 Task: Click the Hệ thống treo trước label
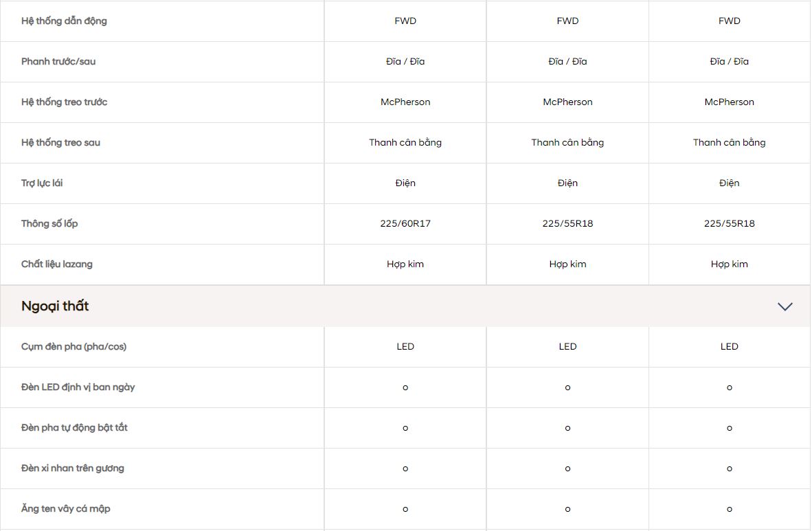click(64, 102)
